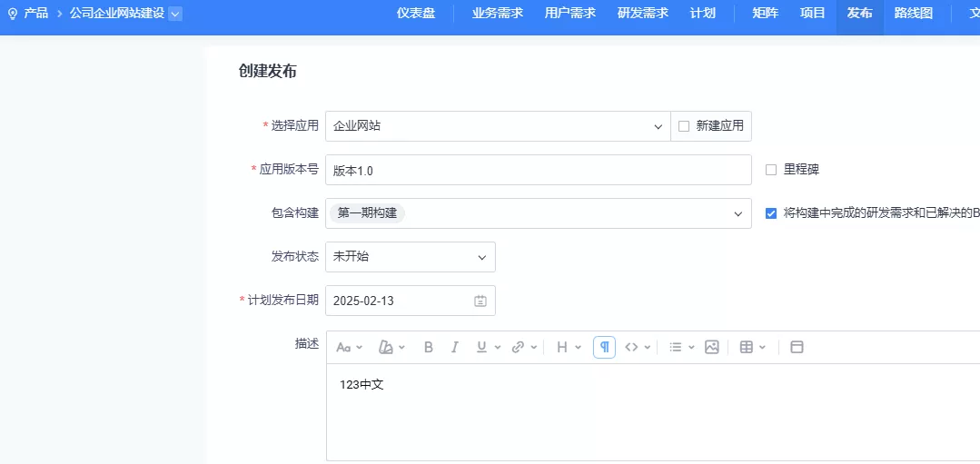The width and height of the screenshot is (980, 464).
Task: Expand the 包含构建 build selector
Action: [737, 213]
